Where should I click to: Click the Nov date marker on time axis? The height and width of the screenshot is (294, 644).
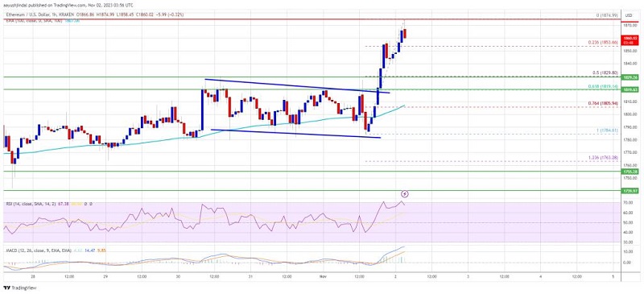click(322, 277)
